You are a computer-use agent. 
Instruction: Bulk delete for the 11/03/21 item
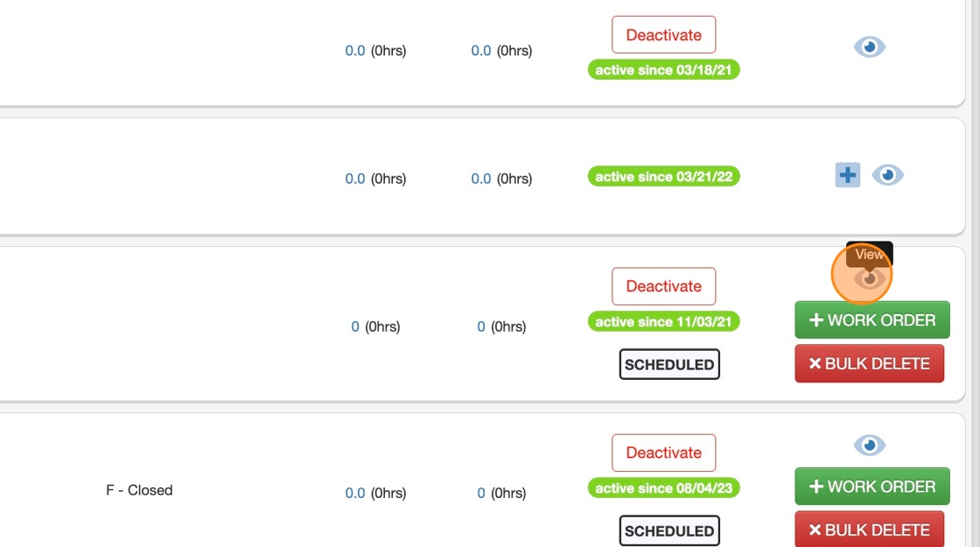(869, 363)
